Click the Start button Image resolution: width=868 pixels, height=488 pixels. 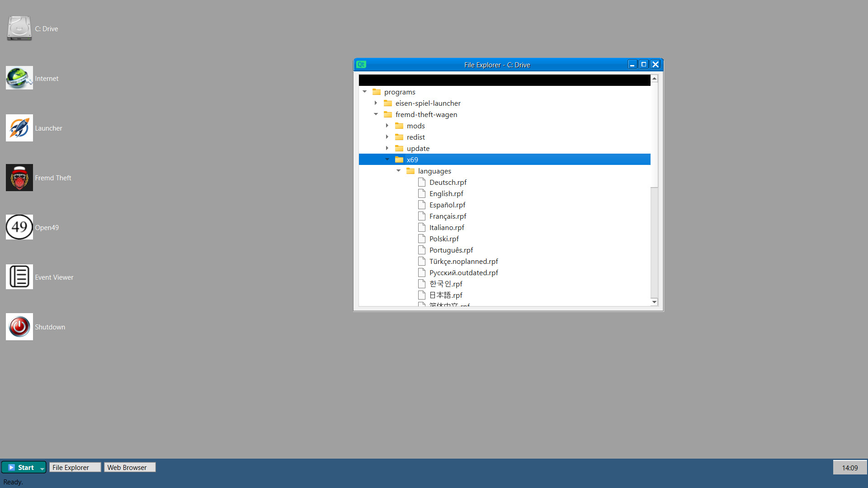coord(24,467)
